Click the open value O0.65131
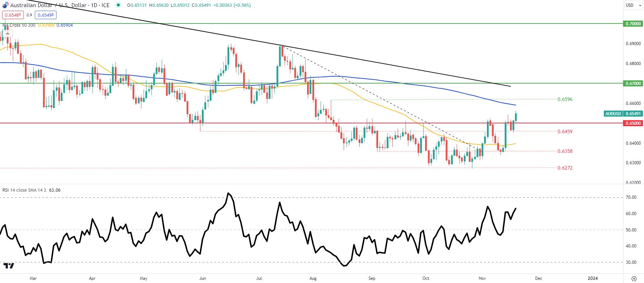The width and height of the screenshot is (644, 283). (x=137, y=5)
